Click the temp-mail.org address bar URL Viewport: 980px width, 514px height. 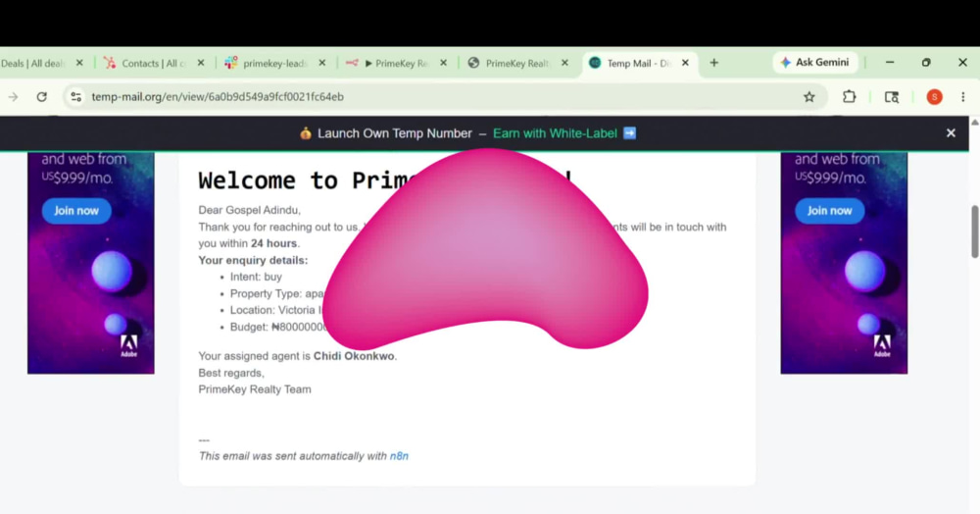218,97
